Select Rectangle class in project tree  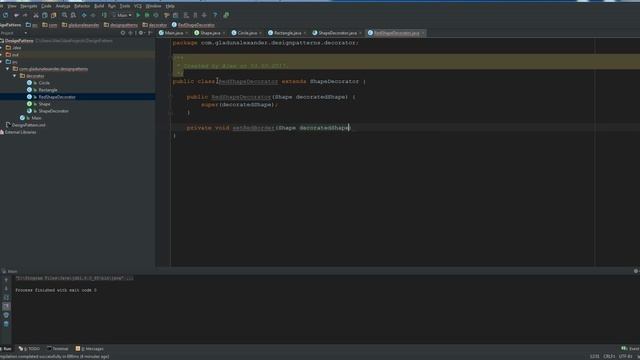point(47,90)
